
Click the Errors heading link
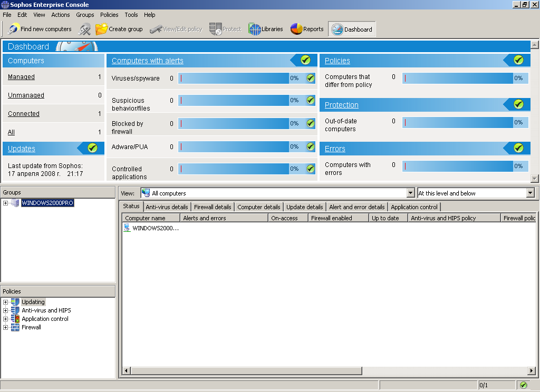[335, 149]
